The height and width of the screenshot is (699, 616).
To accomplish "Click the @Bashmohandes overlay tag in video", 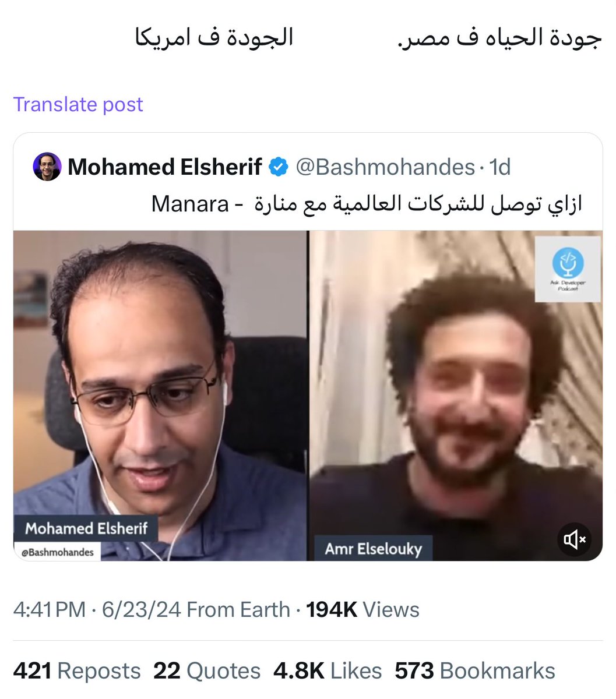I will [57, 552].
